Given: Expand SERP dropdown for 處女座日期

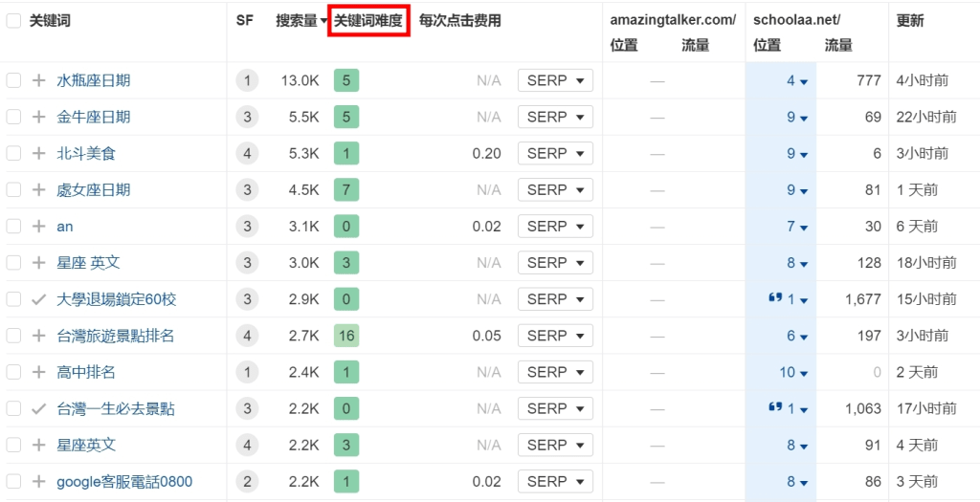Looking at the screenshot, I should (555, 190).
